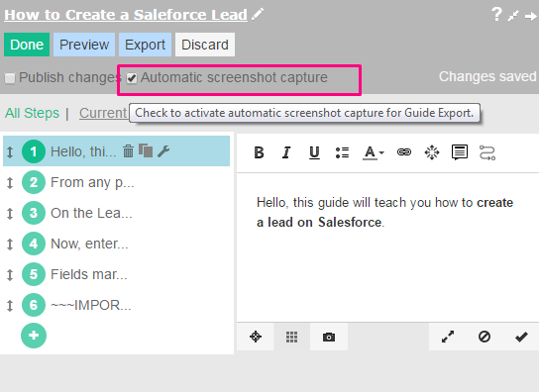
Task: Open step 1 settings wrench icon
Action: point(163,151)
